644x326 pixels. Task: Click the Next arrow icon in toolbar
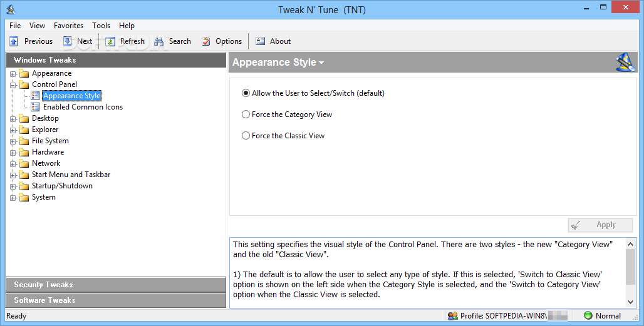(x=68, y=41)
